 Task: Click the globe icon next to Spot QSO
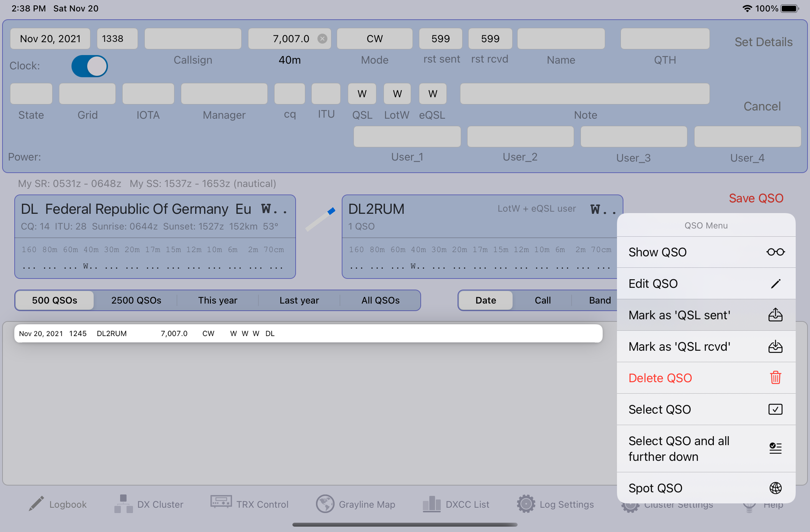tap(775, 488)
